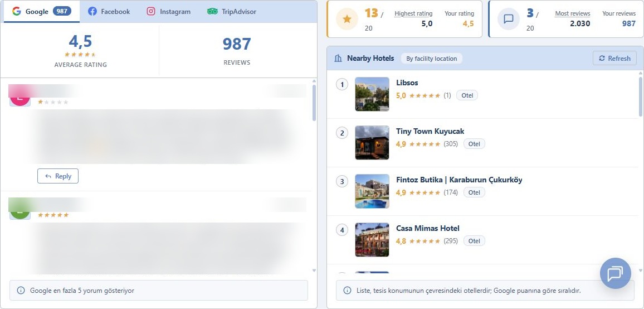This screenshot has height=309, width=644.
Task: Click the hotels list scroll-up arrow
Action: 641,73
